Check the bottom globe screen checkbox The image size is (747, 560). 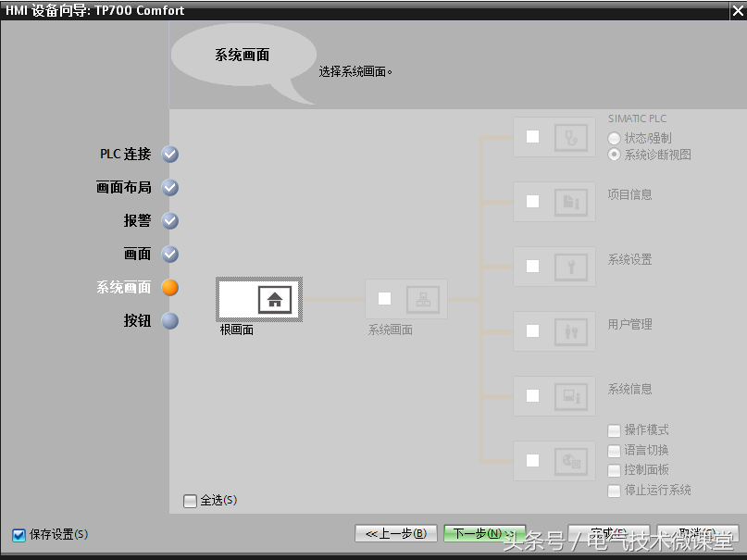[x=532, y=460]
